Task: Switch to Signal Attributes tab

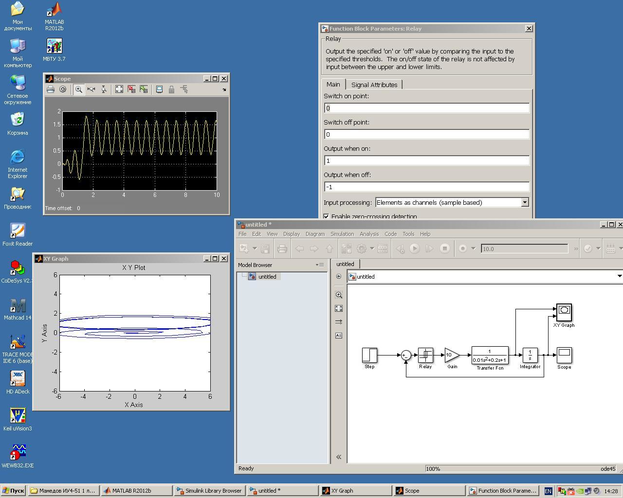Action: 373,85
